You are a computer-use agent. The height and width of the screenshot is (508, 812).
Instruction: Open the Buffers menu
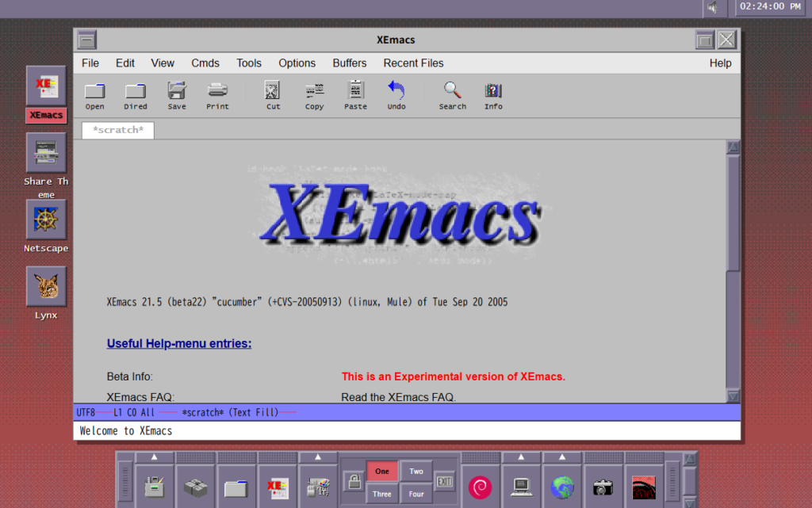(349, 63)
